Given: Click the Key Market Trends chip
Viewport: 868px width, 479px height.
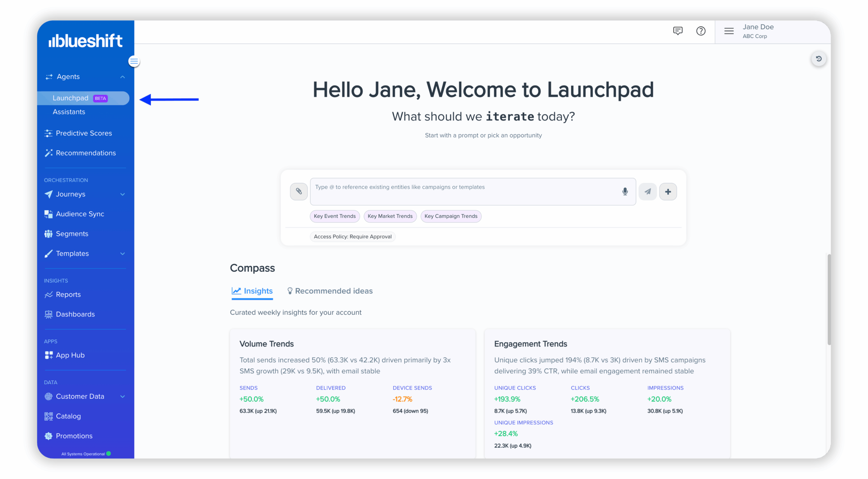Looking at the screenshot, I should click(x=390, y=216).
